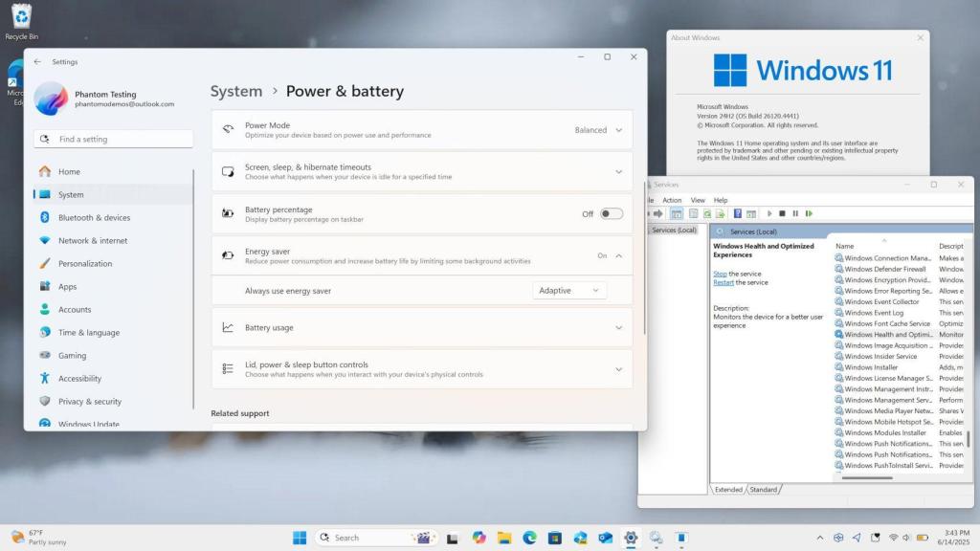The height and width of the screenshot is (551, 980).
Task: Switch to the Standard tab in Services
Action: [764, 489]
